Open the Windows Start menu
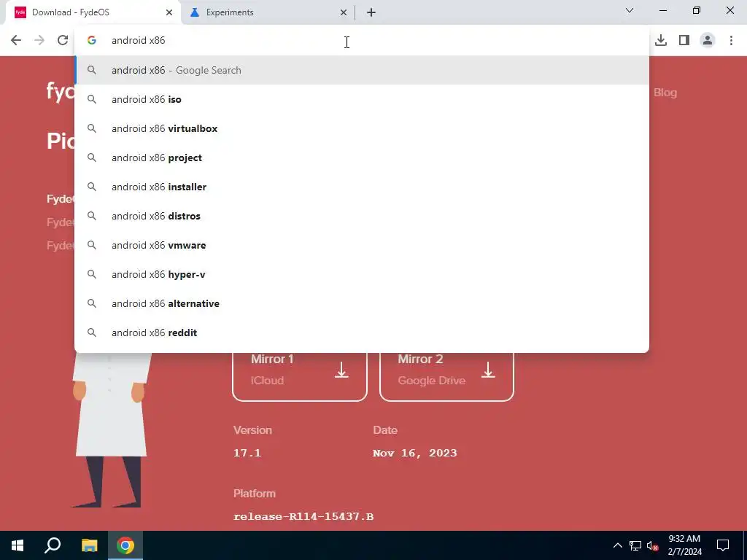Viewport: 747px width, 560px height. coord(18,545)
